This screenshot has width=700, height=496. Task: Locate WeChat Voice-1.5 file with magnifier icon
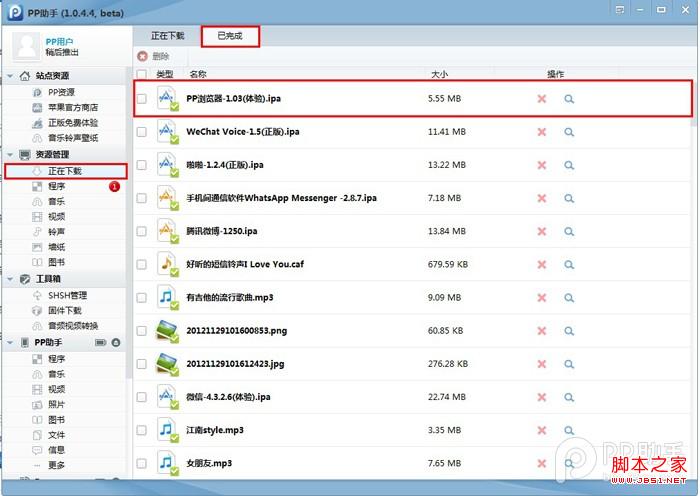point(569,132)
